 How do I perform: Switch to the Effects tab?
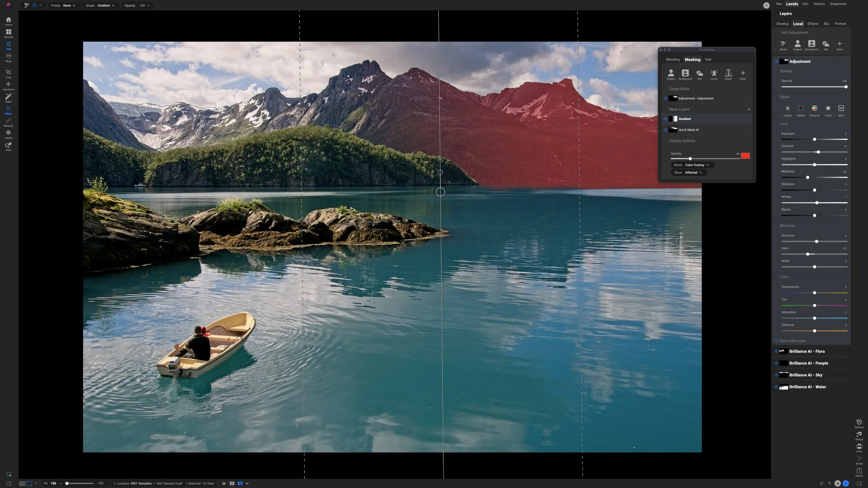[812, 24]
